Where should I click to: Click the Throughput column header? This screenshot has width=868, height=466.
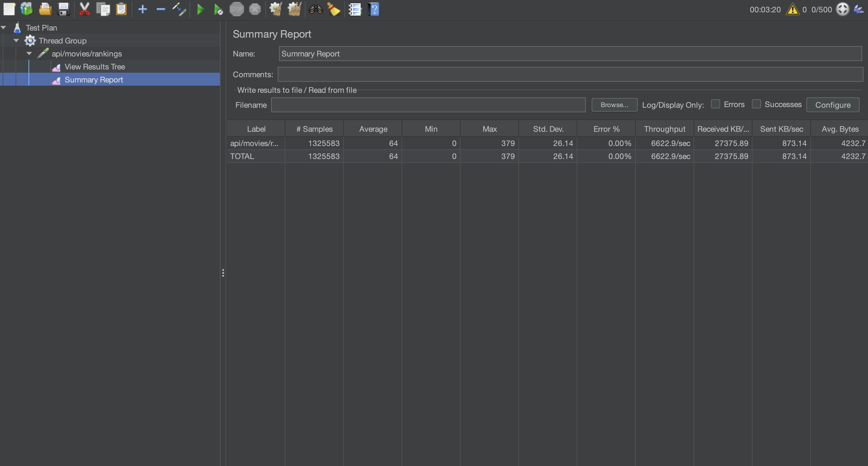(x=664, y=129)
